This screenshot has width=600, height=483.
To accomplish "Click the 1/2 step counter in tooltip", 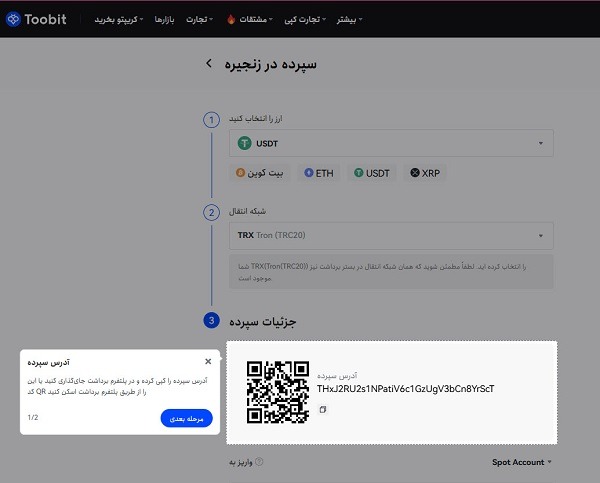I will [33, 417].
